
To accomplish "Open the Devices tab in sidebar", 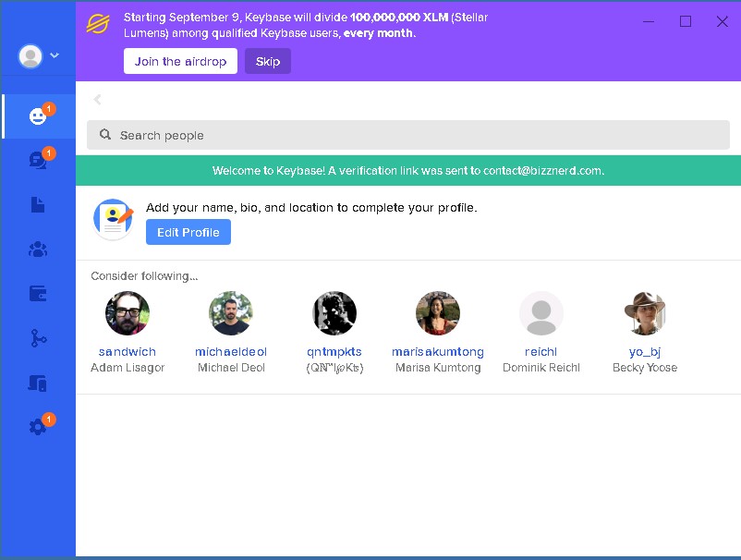I will point(38,383).
